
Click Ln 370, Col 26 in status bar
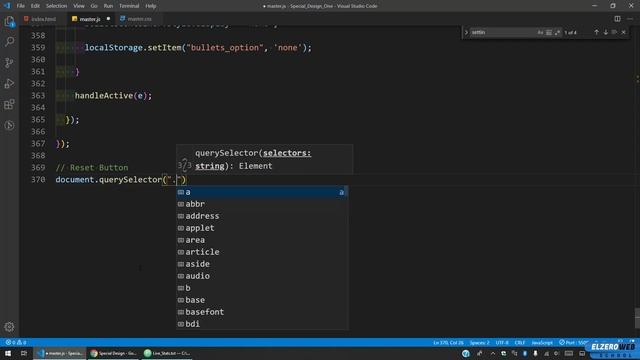(448, 342)
